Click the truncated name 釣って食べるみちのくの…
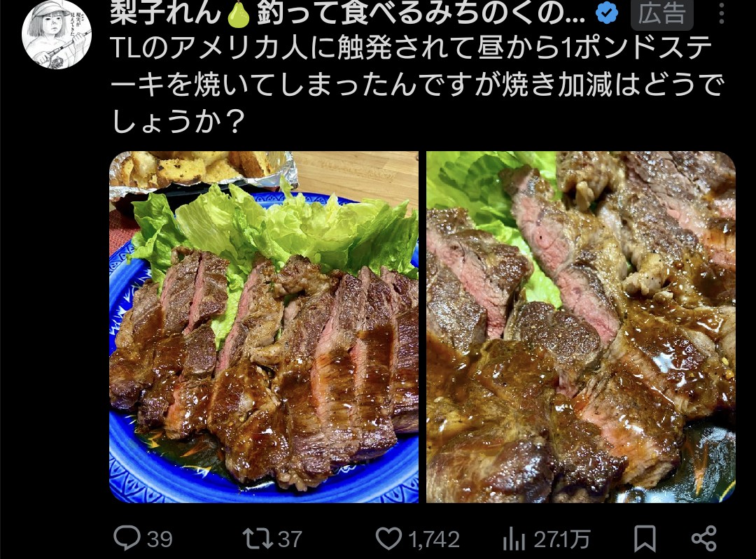 [421, 13]
